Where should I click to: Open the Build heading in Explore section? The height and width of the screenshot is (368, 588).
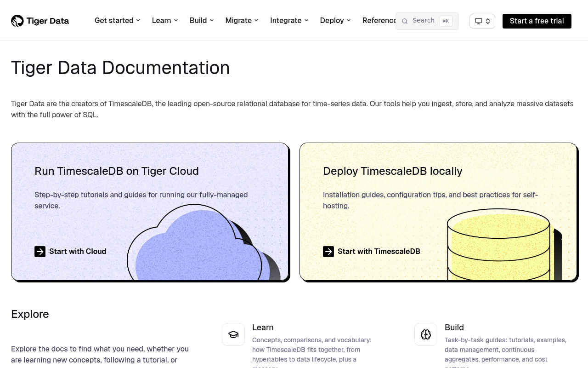(454, 328)
